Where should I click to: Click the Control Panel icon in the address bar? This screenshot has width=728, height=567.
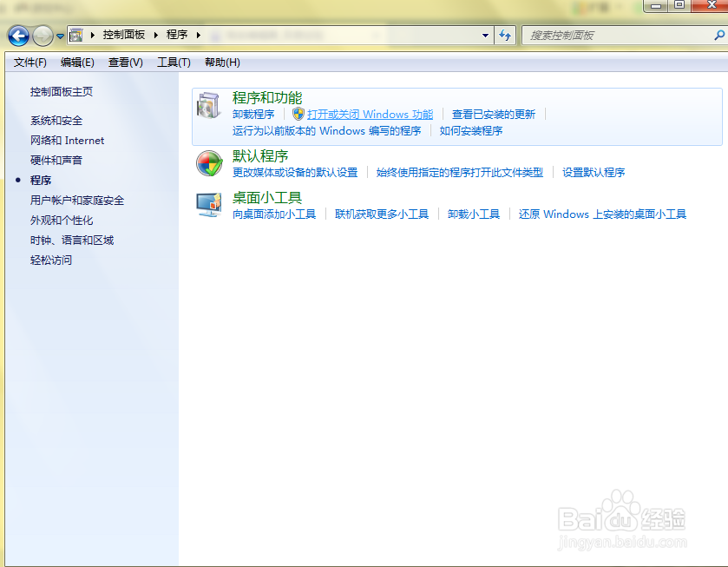coord(77,36)
